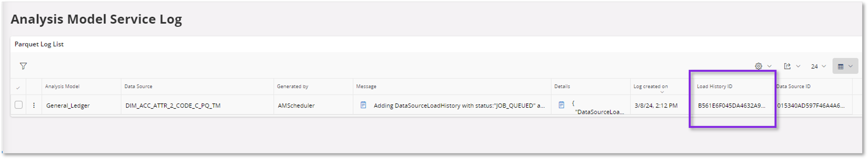The height and width of the screenshot is (159, 868).
Task: Click the table view icon
Action: pos(841,66)
